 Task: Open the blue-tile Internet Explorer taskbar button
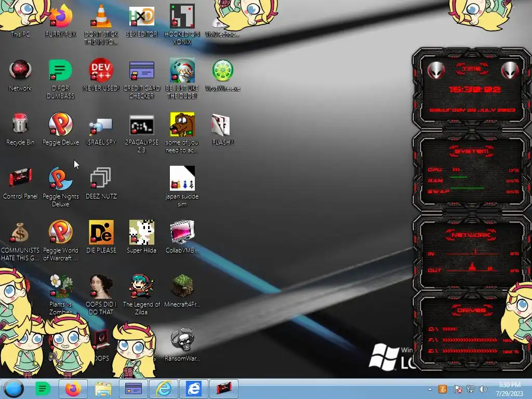[194, 389]
